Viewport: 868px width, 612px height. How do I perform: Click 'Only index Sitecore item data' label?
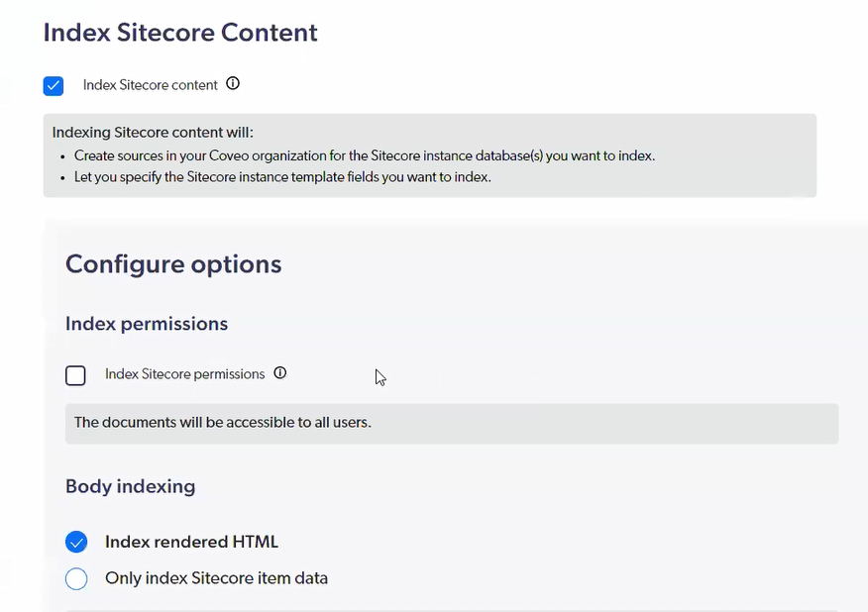click(x=216, y=578)
